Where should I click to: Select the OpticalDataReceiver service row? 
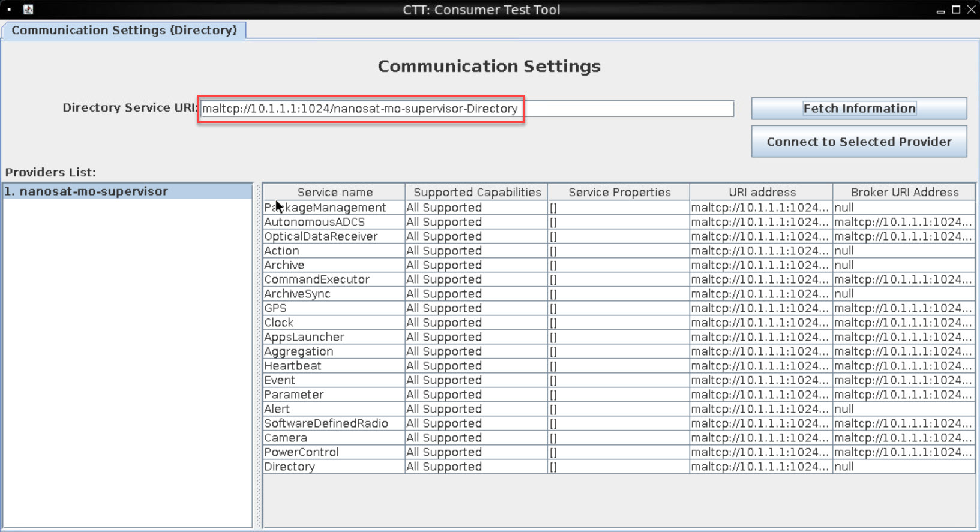(619, 236)
